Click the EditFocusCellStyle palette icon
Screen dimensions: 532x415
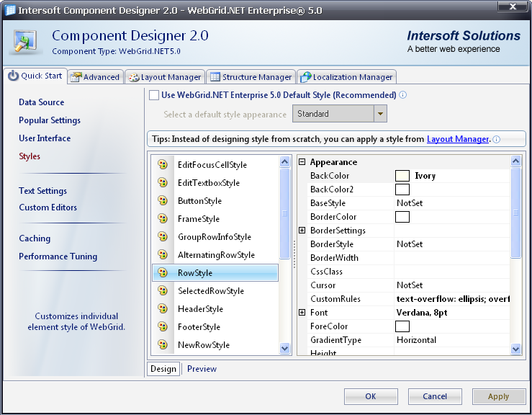(163, 164)
